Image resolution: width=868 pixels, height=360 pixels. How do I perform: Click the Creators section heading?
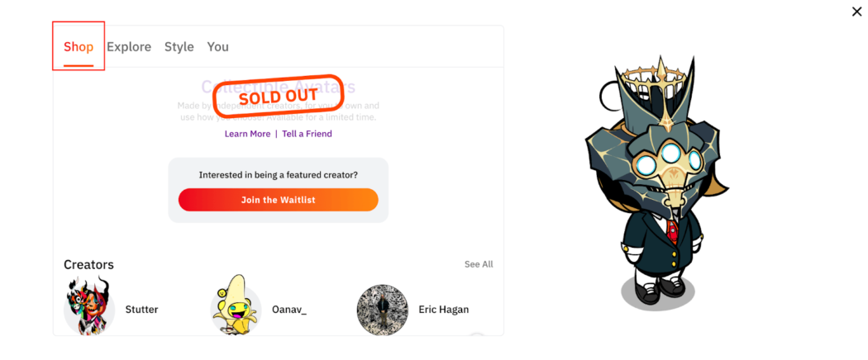(88, 264)
